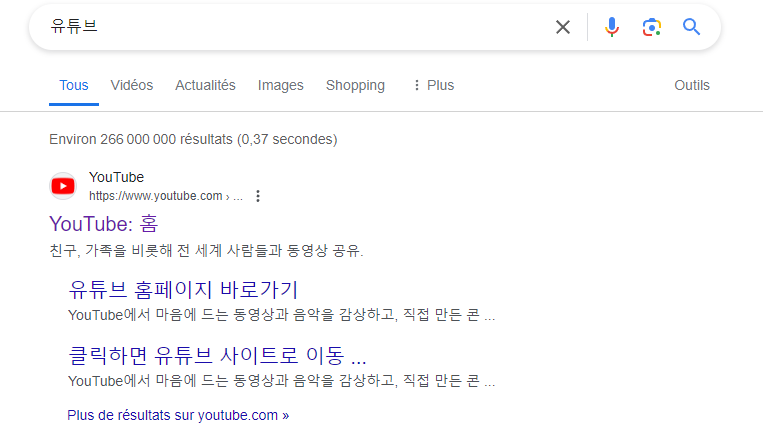Click 'Plus de résultats sur youtube.com »'
This screenshot has height=436, width=763.
[x=178, y=415]
